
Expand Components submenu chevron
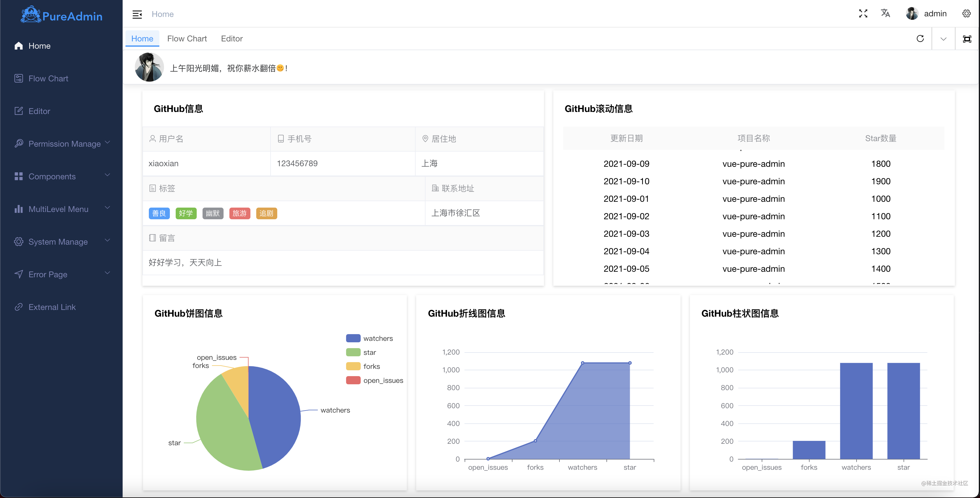(108, 175)
